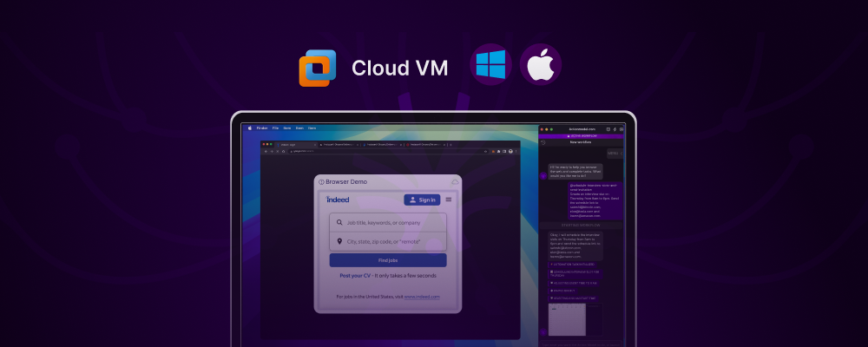Screen dimensions: 868x347
Task: Click the Browser Demo title text
Action: click(346, 181)
